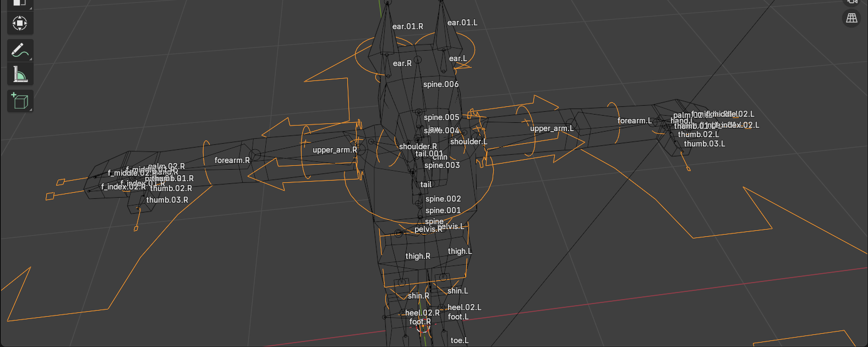
Task: Click the forearm.R bone label
Action: pos(232,160)
